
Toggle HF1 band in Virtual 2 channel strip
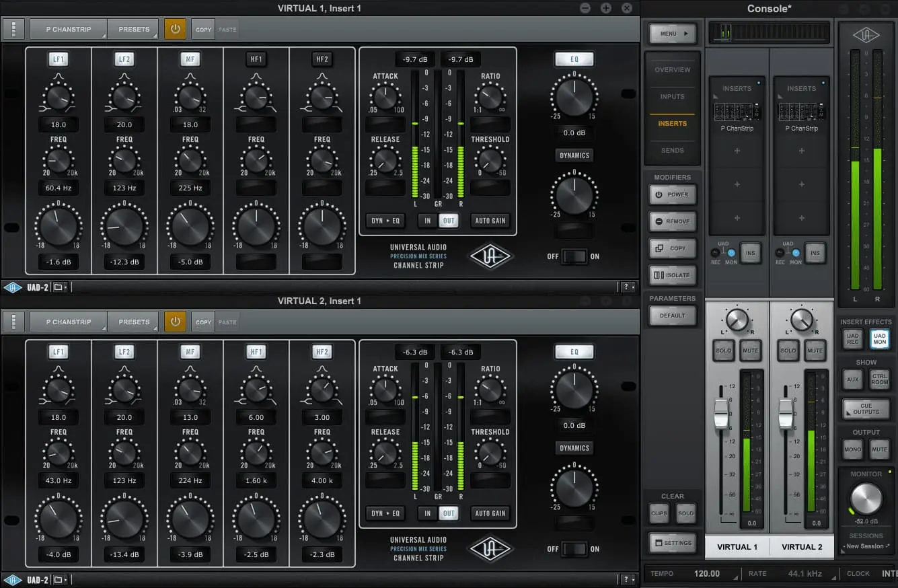coord(256,352)
